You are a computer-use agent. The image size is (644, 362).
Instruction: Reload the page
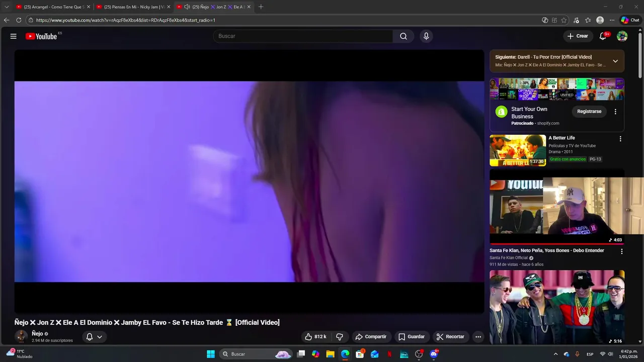pyautogui.click(x=19, y=20)
